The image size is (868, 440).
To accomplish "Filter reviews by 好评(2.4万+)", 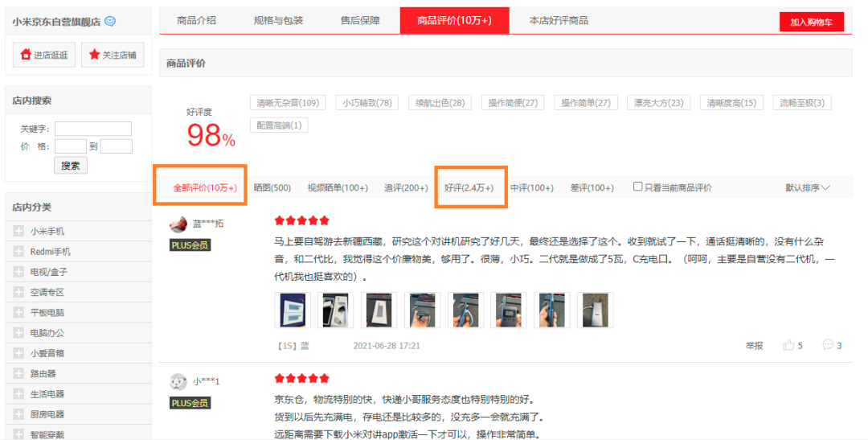I will [469, 188].
